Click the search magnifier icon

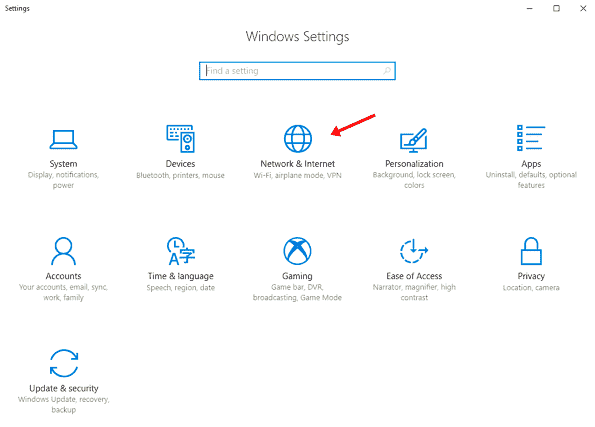tap(387, 71)
